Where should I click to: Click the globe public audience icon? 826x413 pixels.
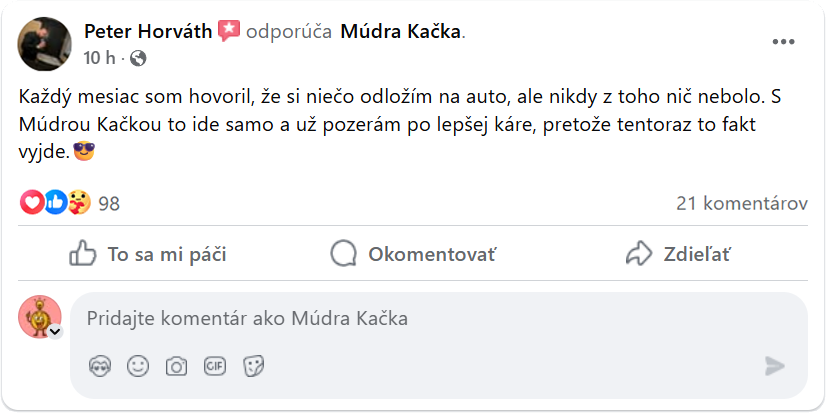point(138,59)
